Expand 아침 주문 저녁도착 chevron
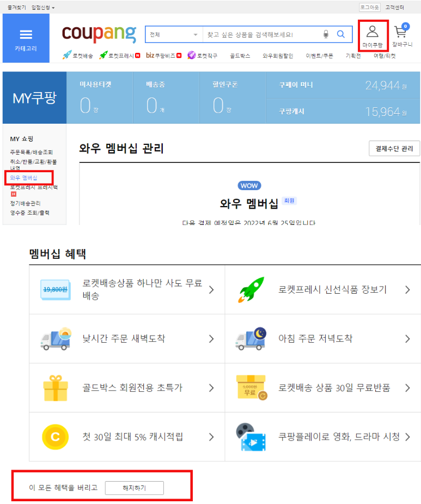 click(x=407, y=339)
